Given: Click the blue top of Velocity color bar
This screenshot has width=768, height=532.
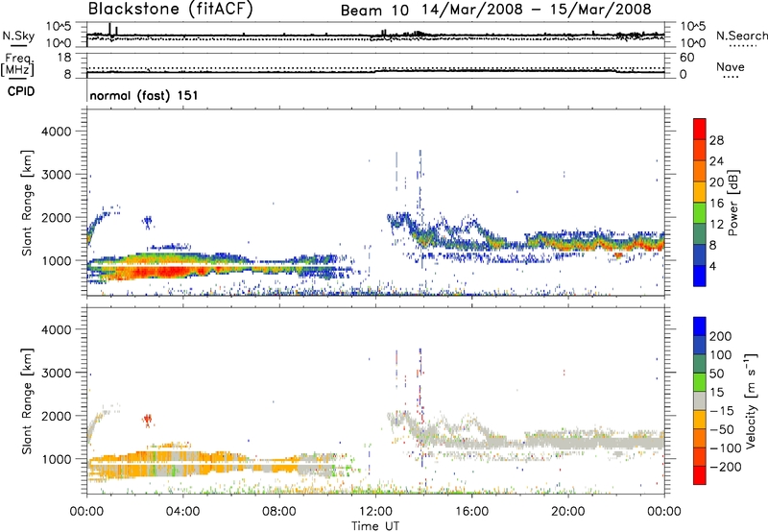Looking at the screenshot, I should [700, 326].
